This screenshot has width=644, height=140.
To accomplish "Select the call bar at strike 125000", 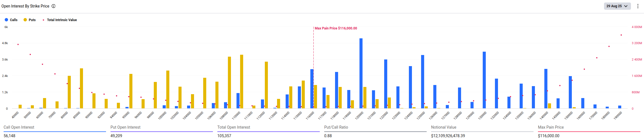I will click(422, 82).
